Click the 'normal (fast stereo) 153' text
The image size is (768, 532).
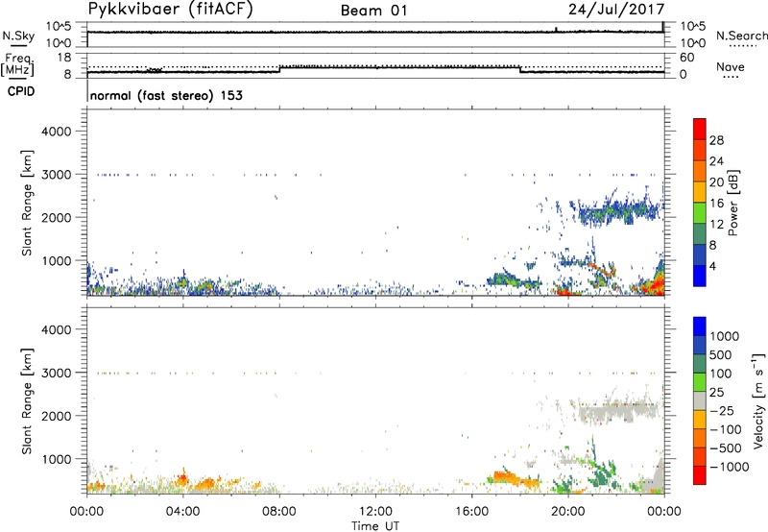tap(166, 95)
